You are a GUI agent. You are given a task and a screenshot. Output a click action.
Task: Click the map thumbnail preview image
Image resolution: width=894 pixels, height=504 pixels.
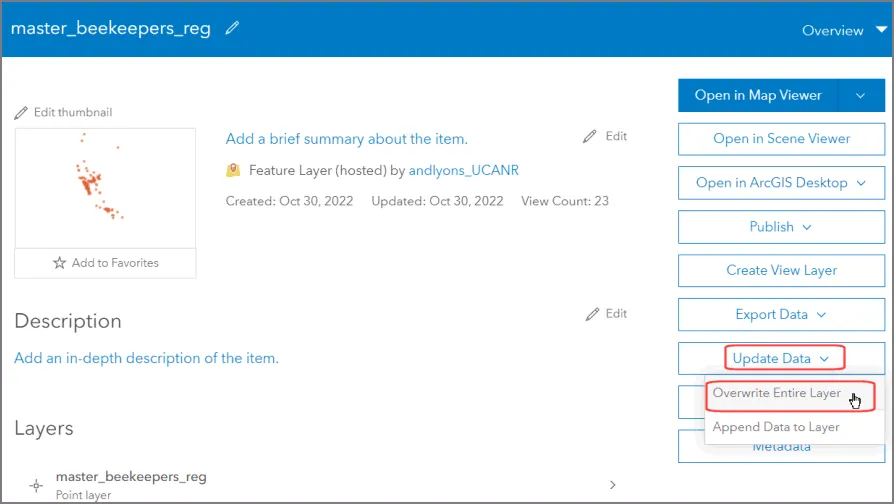(105, 188)
